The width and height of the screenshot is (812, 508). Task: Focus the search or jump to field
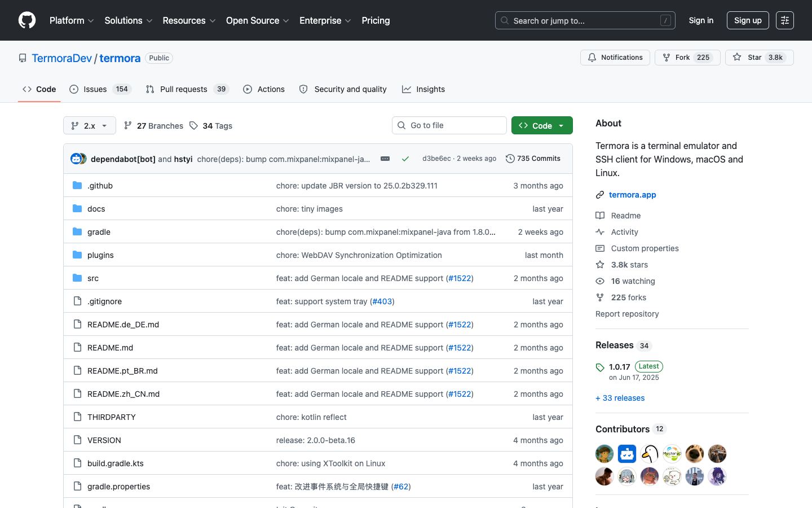tap(585, 20)
